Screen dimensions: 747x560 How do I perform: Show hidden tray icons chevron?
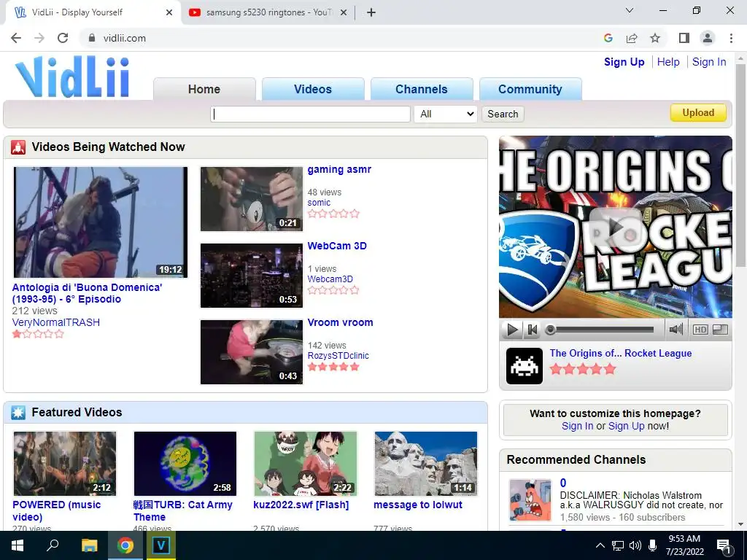[600, 545]
